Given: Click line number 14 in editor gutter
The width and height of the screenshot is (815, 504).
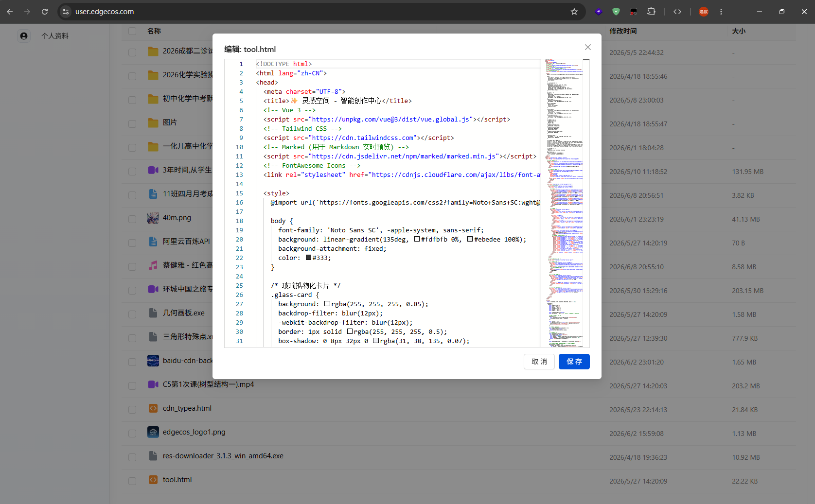Looking at the screenshot, I should (x=239, y=184).
